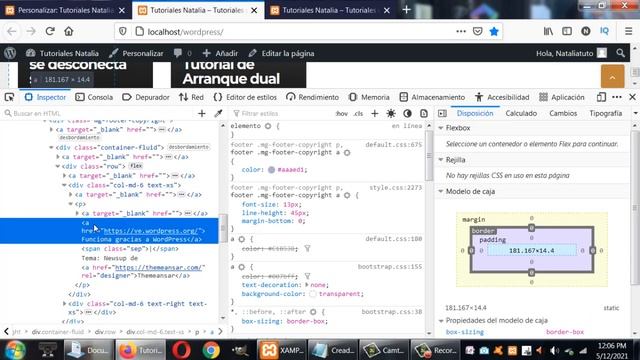Viewport: 640px width, 360px height.
Task: Open Chrome from the taskbar
Action: (x=211, y=350)
